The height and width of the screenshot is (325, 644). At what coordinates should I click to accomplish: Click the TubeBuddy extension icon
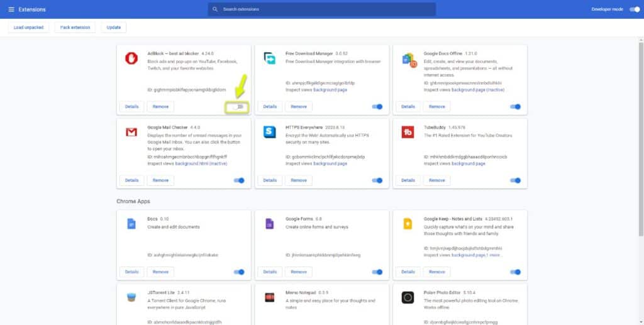click(x=408, y=132)
